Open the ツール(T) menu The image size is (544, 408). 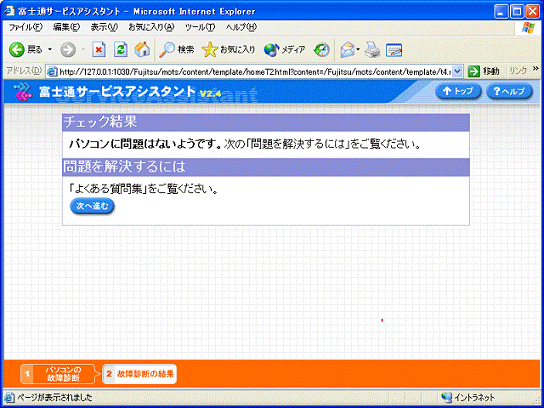[200, 27]
